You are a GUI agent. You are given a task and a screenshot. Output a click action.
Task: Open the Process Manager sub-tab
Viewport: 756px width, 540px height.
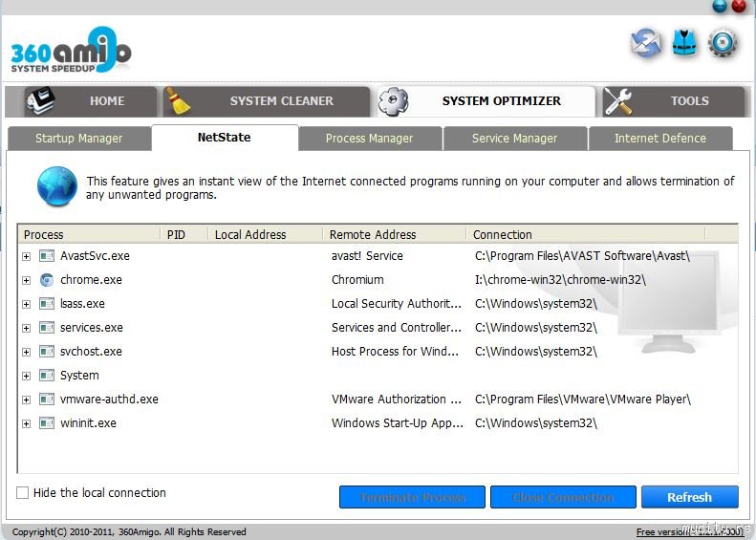point(370,139)
